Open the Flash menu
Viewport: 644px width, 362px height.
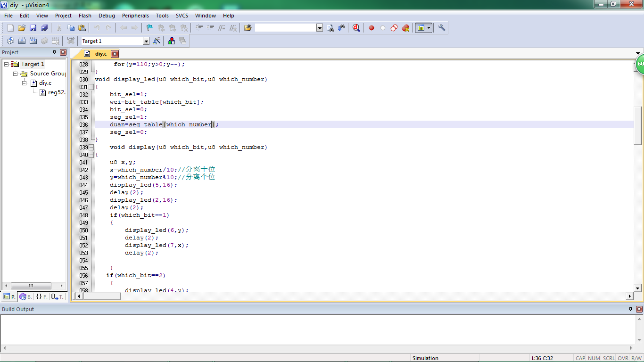point(85,16)
